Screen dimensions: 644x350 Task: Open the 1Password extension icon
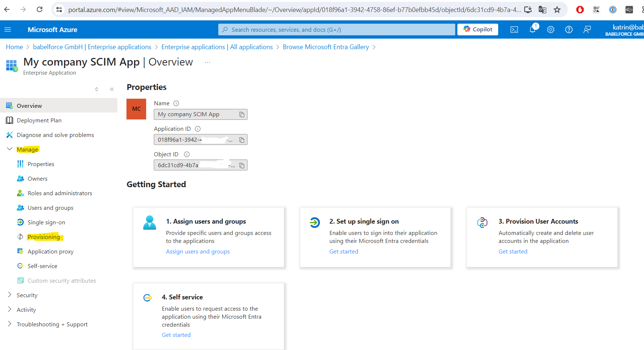[613, 10]
